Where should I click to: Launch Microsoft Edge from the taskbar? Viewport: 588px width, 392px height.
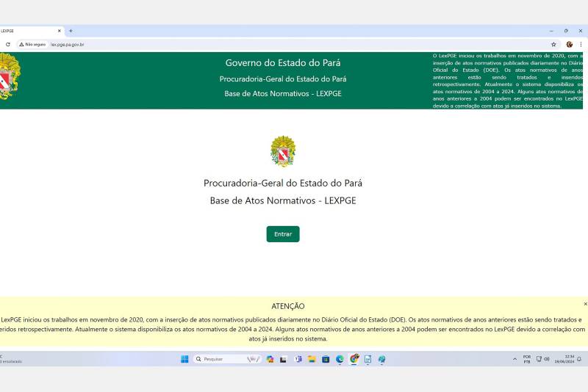pos(340,359)
